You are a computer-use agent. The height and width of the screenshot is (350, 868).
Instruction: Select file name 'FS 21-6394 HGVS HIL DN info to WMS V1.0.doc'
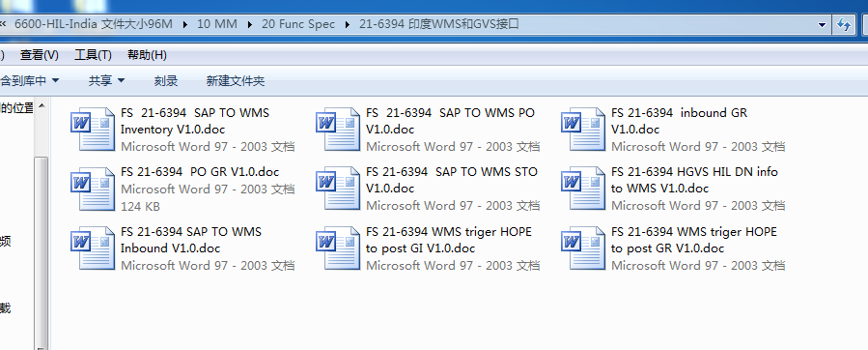(694, 180)
